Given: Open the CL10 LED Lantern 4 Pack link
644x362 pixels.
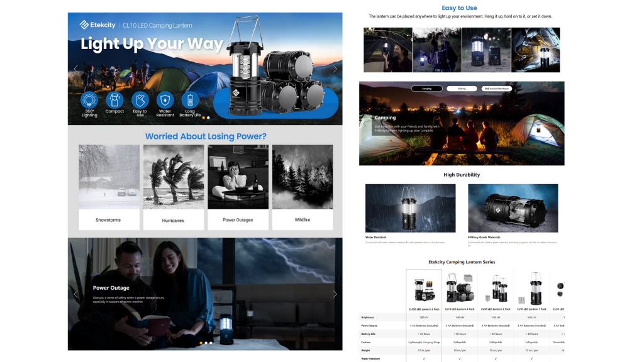Looking at the screenshot, I should coord(460,309).
